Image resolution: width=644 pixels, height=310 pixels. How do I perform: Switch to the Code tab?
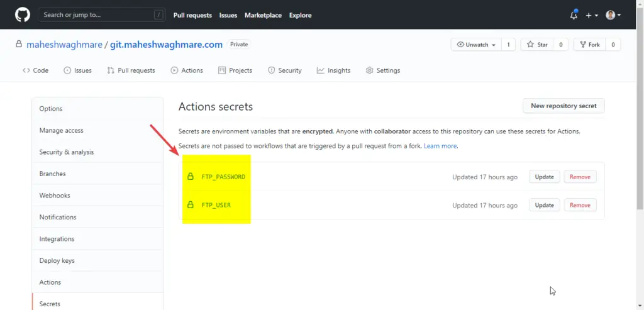click(35, 70)
